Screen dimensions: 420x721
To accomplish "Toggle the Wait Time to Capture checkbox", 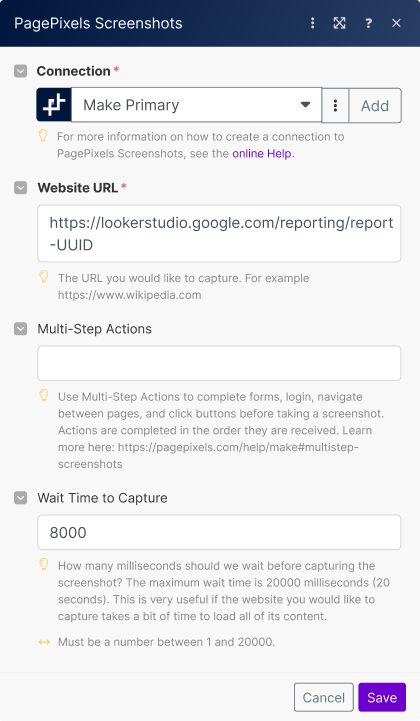I will (x=21, y=498).
